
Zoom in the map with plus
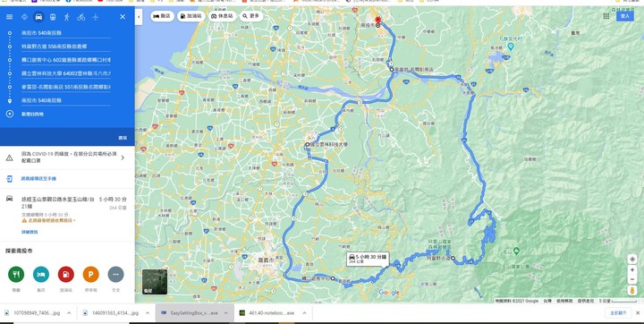click(x=632, y=270)
